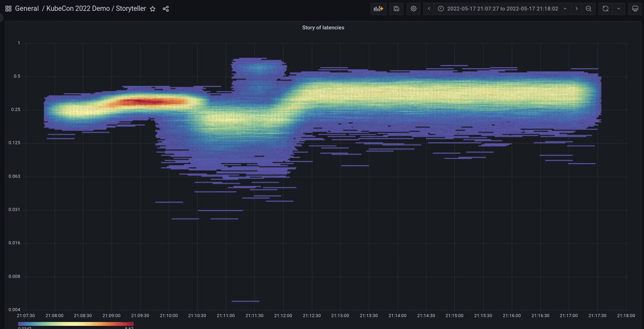
Task: Click the heatmap color scale legend
Action: 75,325
